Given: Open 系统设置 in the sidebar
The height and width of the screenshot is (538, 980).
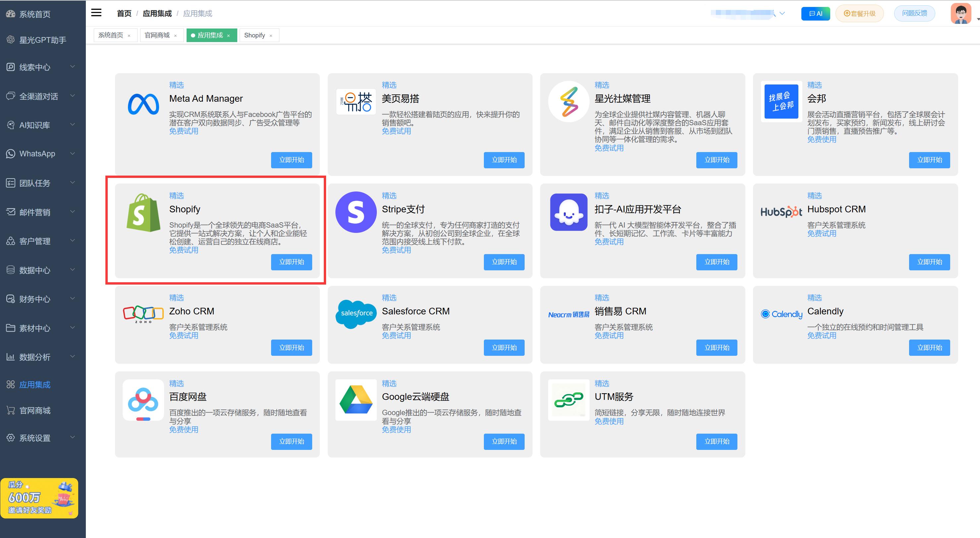Looking at the screenshot, I should [35, 438].
